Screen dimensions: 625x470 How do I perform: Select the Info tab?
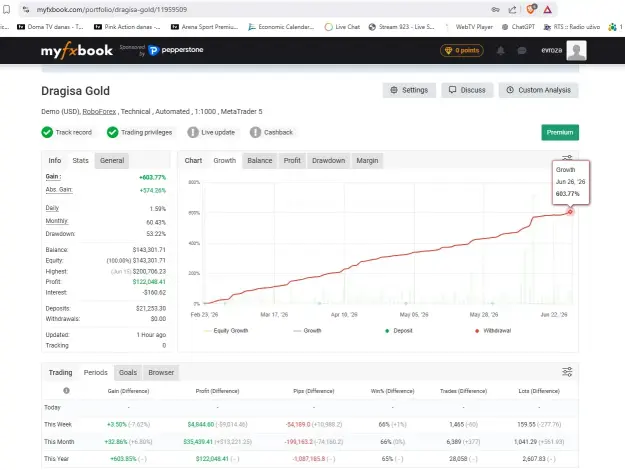click(x=55, y=161)
